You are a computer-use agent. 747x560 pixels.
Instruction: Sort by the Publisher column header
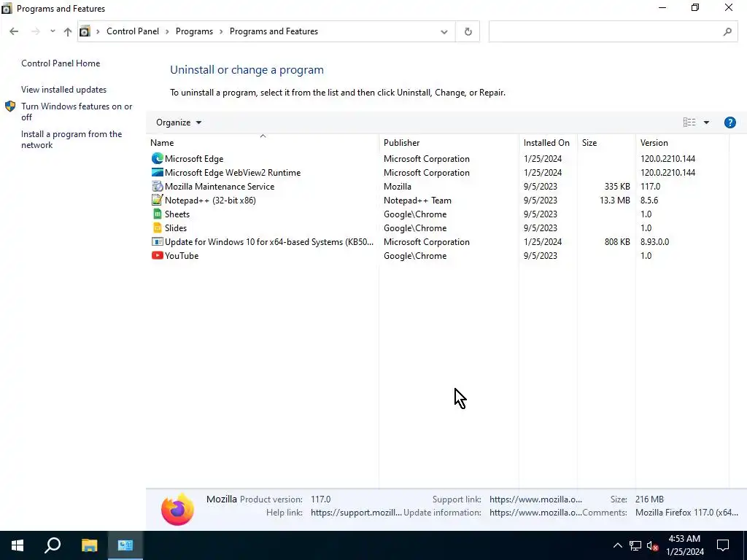coord(449,142)
